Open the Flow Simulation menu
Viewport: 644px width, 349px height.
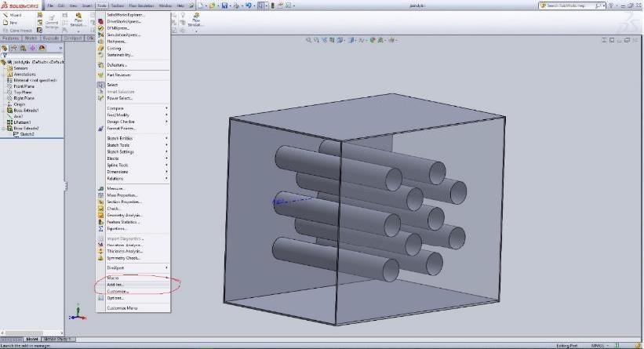coord(142,5)
